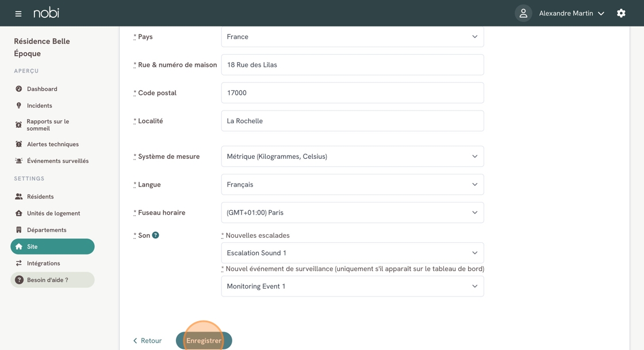Click the Intégrations arrows icon
Viewport: 644px width, 350px height.
19,263
